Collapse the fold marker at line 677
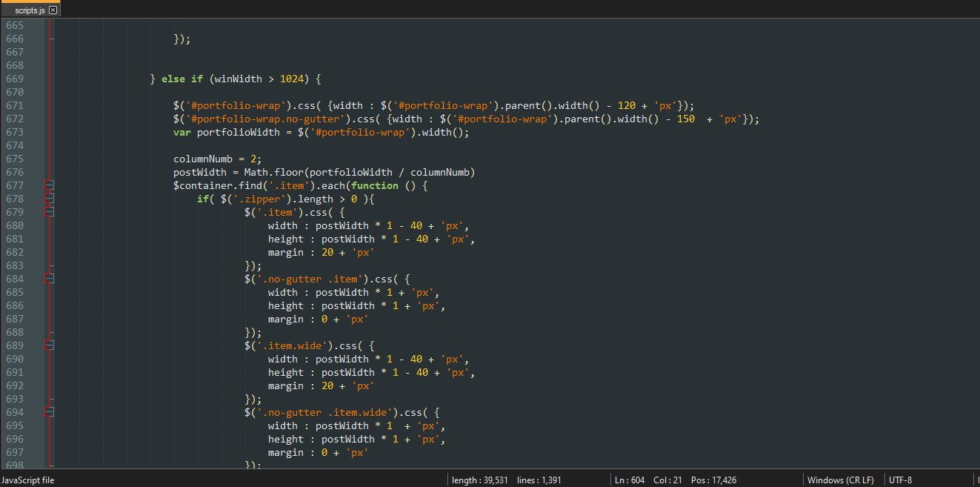The width and height of the screenshot is (980, 487). tap(50, 185)
